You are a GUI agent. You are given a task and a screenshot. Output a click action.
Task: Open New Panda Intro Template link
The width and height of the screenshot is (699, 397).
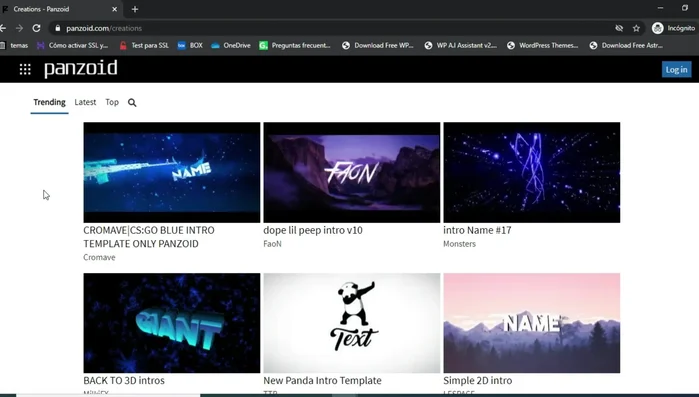tap(322, 381)
